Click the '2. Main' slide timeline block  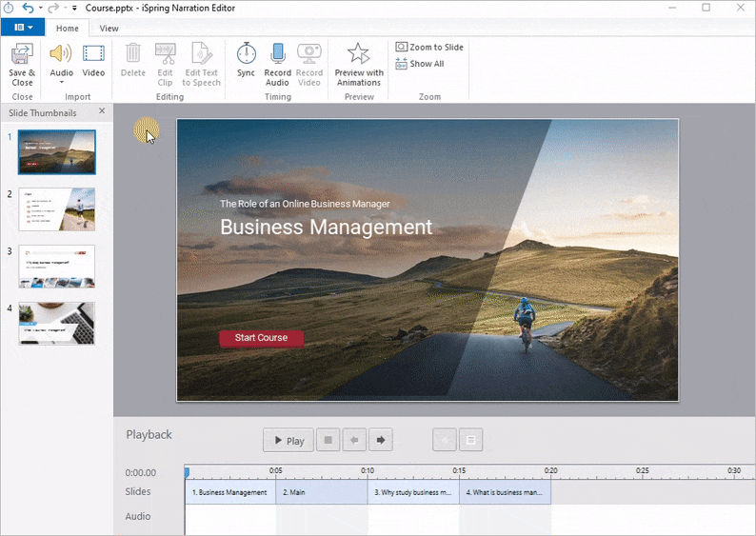tap(321, 492)
